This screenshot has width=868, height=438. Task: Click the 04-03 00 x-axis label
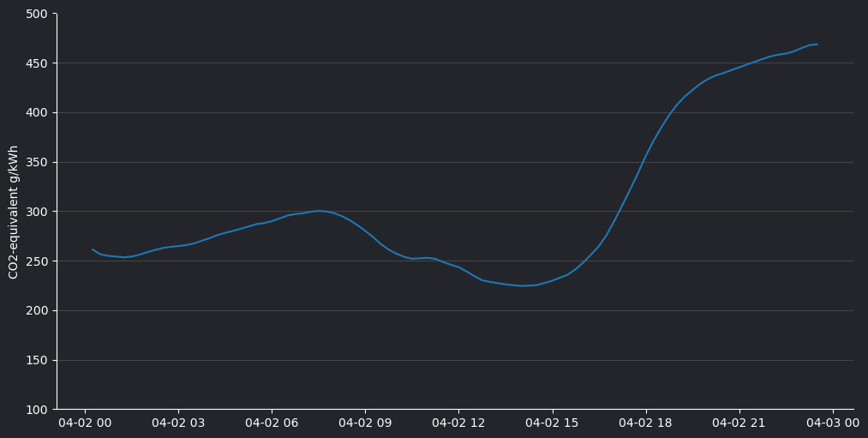[x=832, y=423]
